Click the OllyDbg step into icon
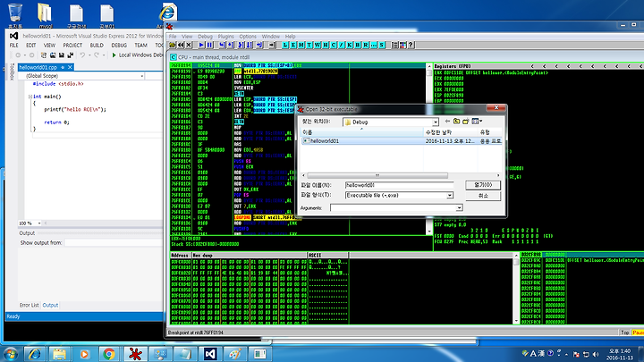 [x=222, y=45]
